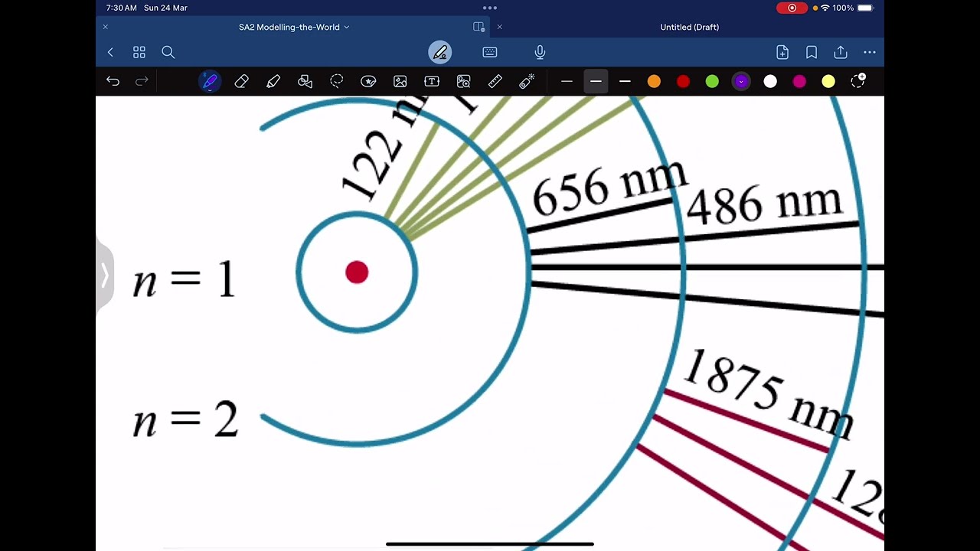Open the image scan search tool
The width and height of the screenshot is (980, 551).
(463, 81)
